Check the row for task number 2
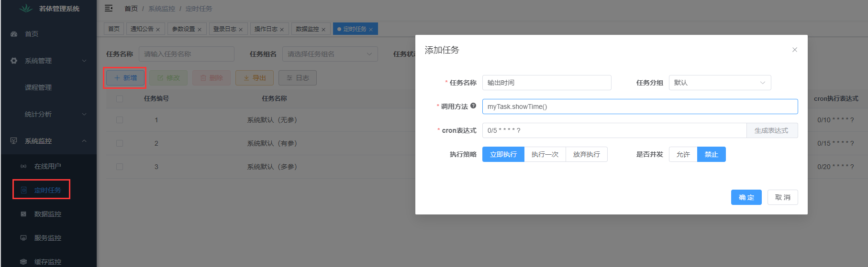Viewport: 868px width, 267px height. coord(120,143)
